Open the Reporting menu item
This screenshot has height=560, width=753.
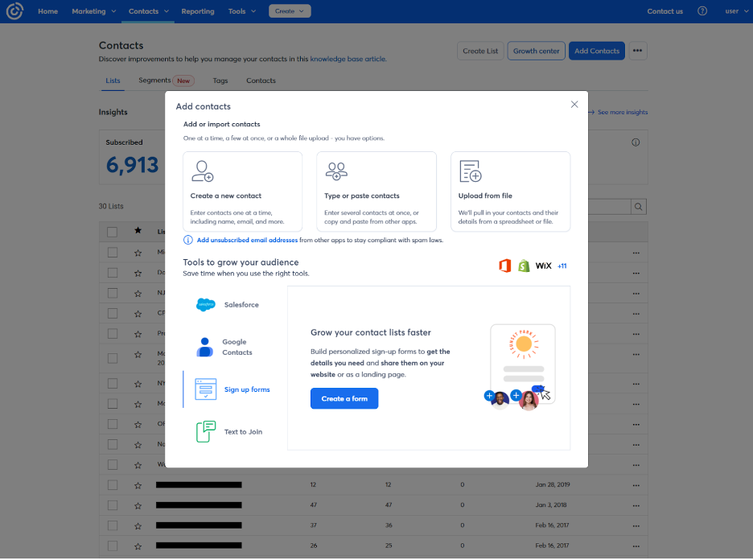[x=198, y=11]
